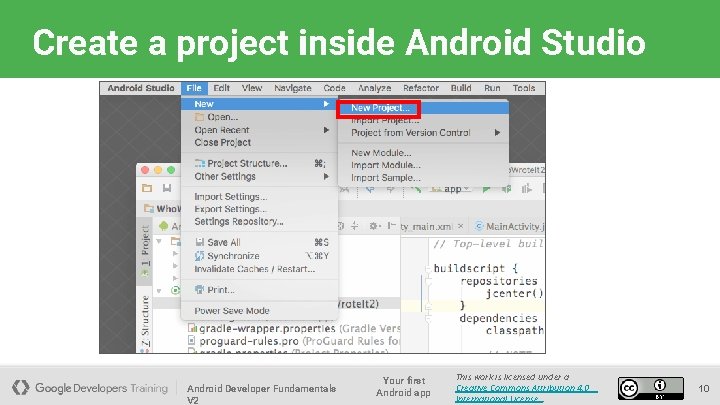Image resolution: width=720 pixels, height=405 pixels.
Task: Collapse the top project tree node arrow
Action: click(159, 241)
